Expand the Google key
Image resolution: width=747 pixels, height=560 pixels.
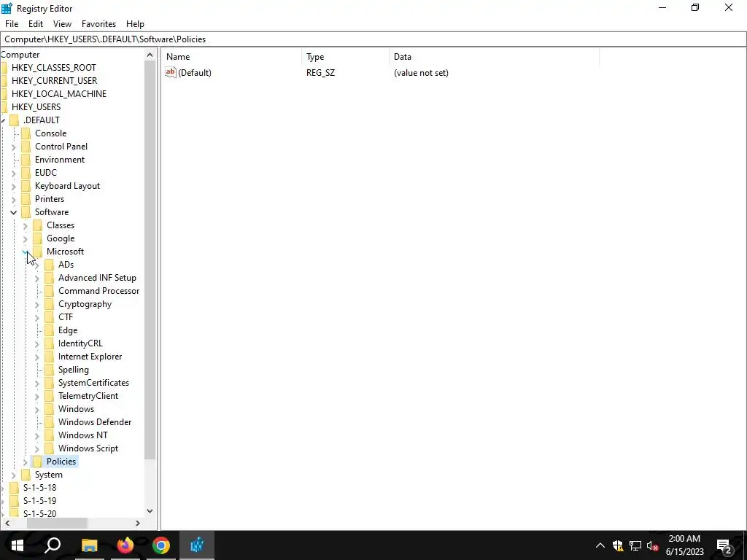click(26, 238)
